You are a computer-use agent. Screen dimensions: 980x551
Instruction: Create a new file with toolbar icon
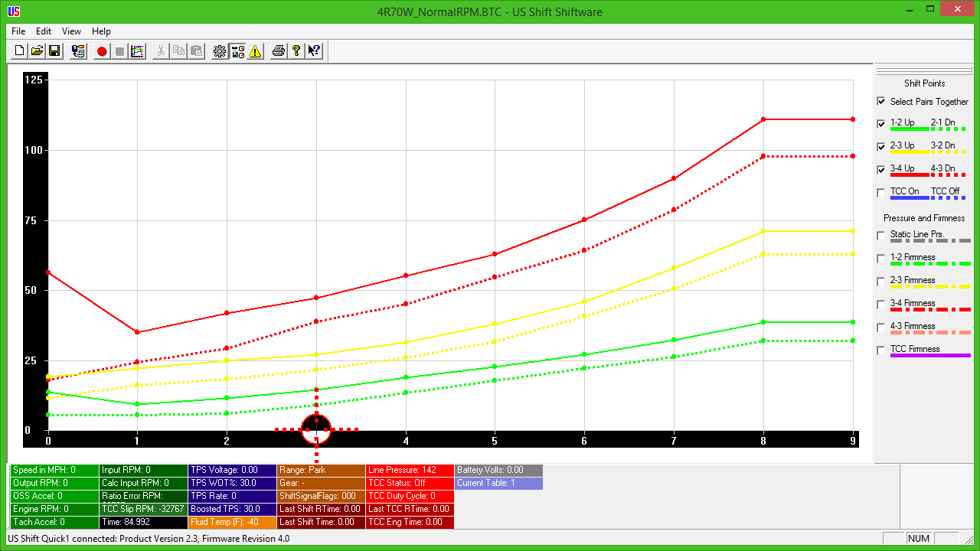point(19,51)
